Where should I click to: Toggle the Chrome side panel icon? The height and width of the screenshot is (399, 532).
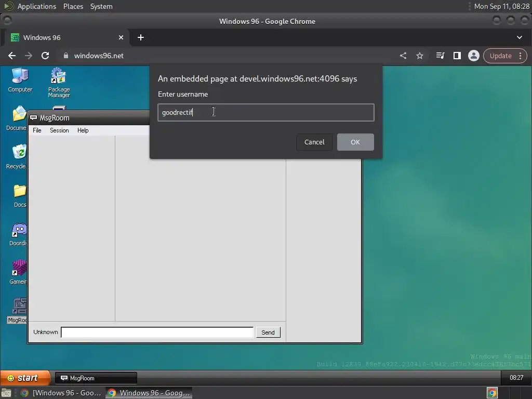(x=457, y=56)
